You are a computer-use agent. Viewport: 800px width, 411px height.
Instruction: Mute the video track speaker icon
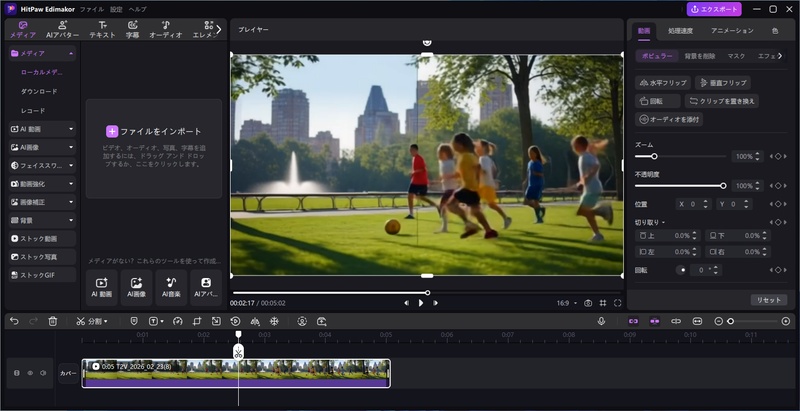coord(43,373)
